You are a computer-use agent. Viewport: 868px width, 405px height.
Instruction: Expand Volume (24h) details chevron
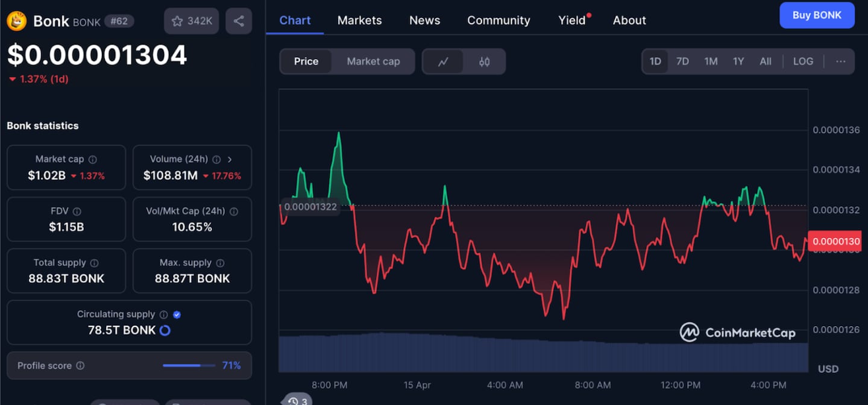click(230, 160)
